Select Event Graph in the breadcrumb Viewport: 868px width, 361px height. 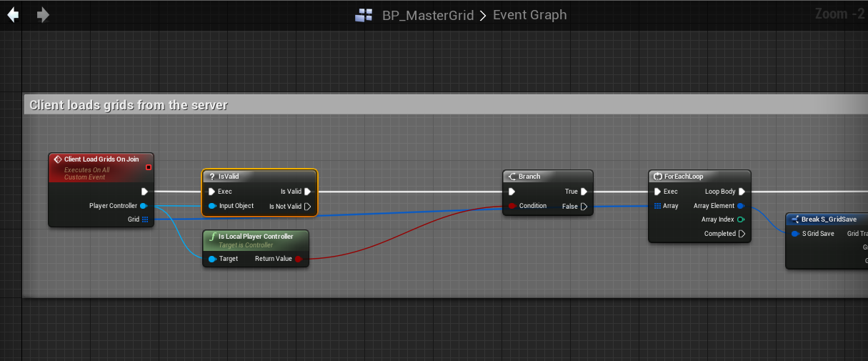point(529,15)
